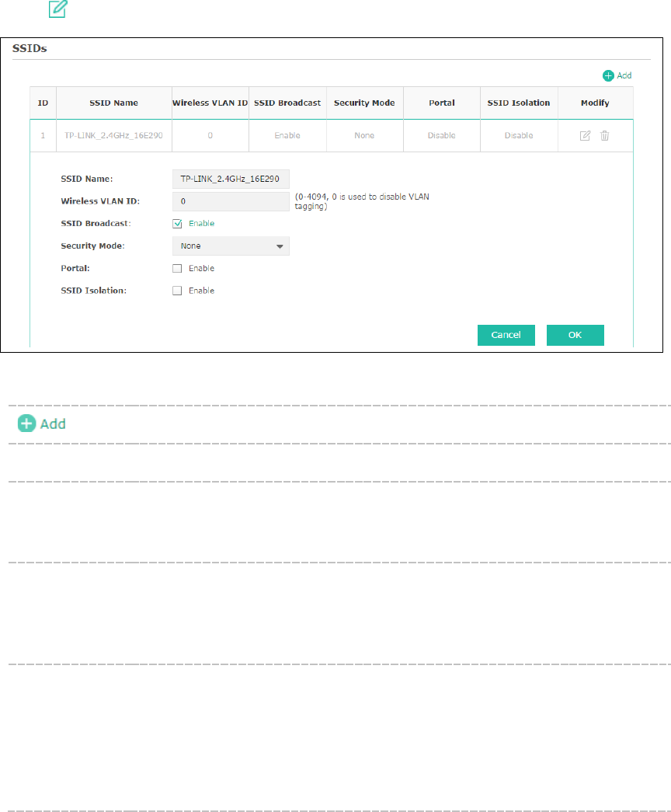Image resolution: width=671 pixels, height=812 pixels.
Task: Click the Disable value in Portal column
Action: click(x=442, y=136)
